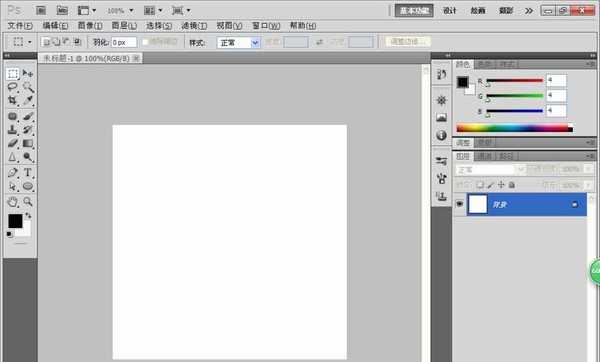Choose Intersect with selection mode button
The width and height of the screenshot is (600, 362).
77,42
